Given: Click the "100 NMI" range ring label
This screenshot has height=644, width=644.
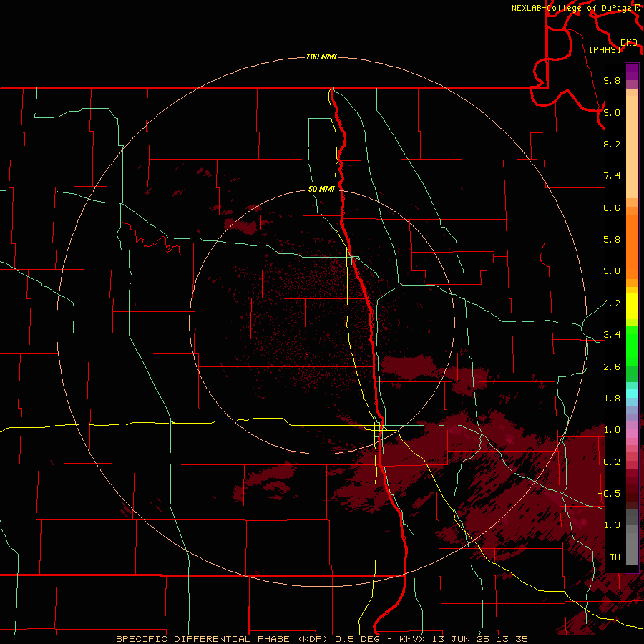Looking at the screenshot, I should coord(321,57).
